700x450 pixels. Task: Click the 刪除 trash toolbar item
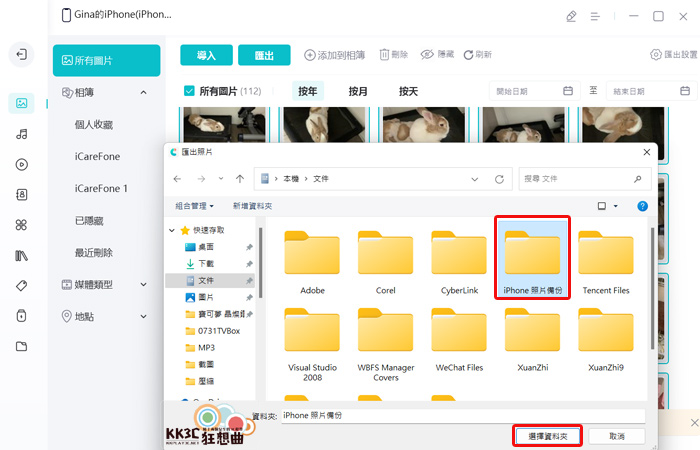point(393,54)
